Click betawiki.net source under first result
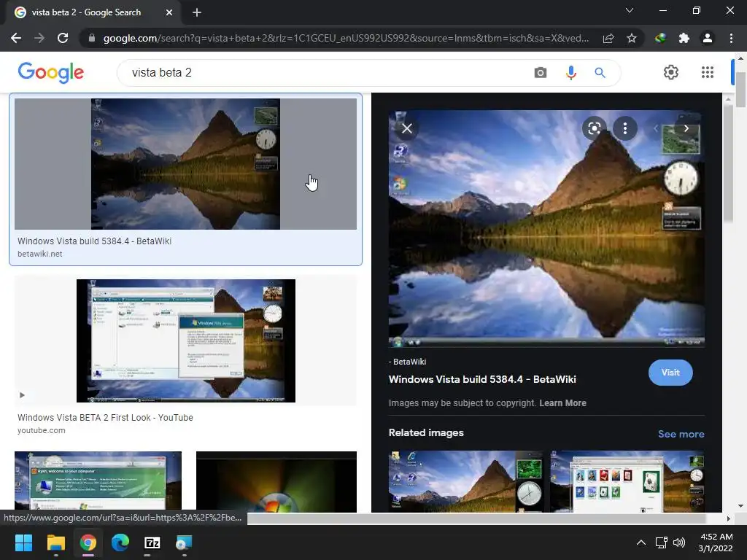Viewport: 747px width, 560px height. (x=40, y=254)
